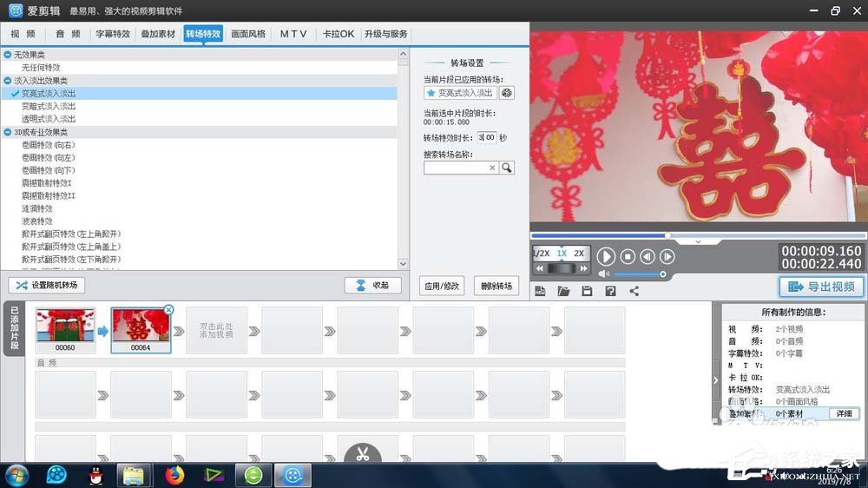Image resolution: width=868 pixels, height=488 pixels.
Task: Switch to the 画面风格 tab
Action: coord(248,34)
